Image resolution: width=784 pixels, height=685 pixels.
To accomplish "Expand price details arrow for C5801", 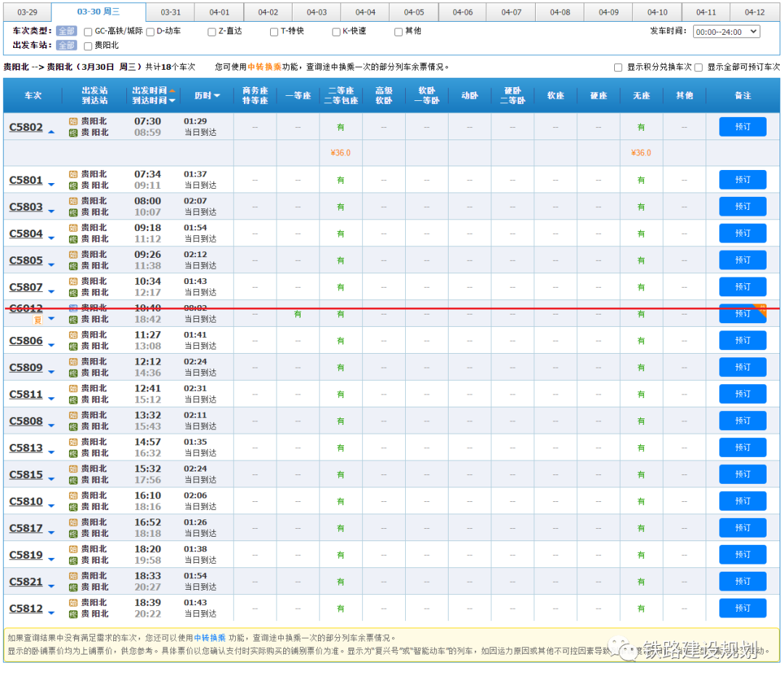I will click(x=51, y=185).
